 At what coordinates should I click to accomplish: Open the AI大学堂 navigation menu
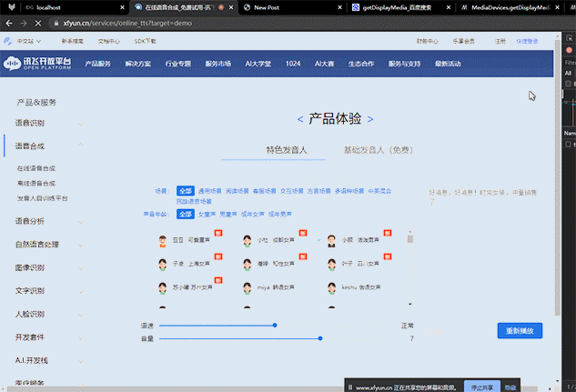pyautogui.click(x=258, y=64)
